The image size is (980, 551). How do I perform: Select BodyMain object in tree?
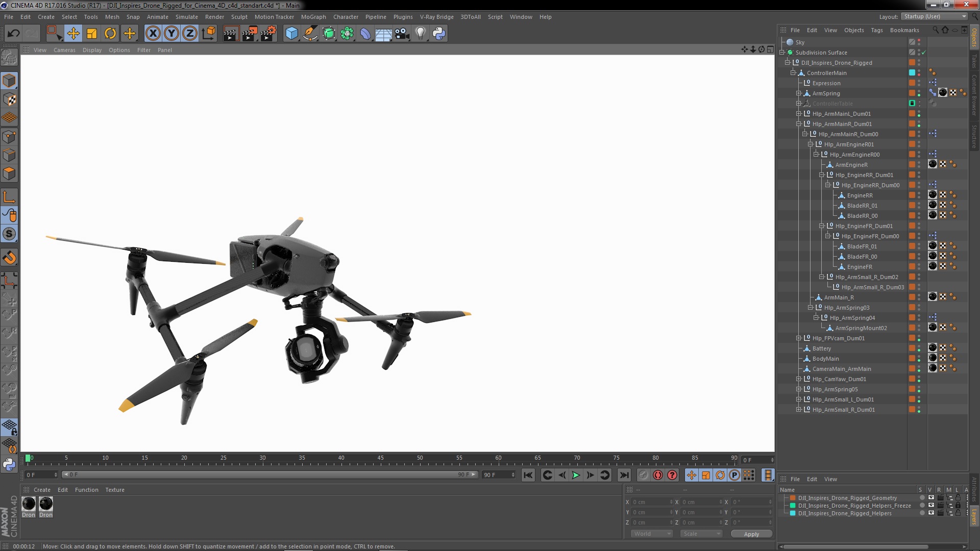click(825, 359)
